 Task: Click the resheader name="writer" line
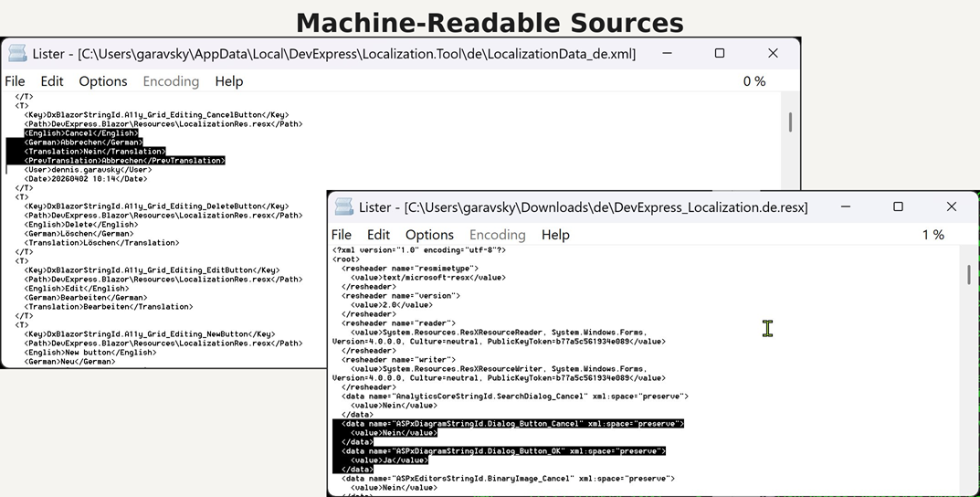click(399, 360)
